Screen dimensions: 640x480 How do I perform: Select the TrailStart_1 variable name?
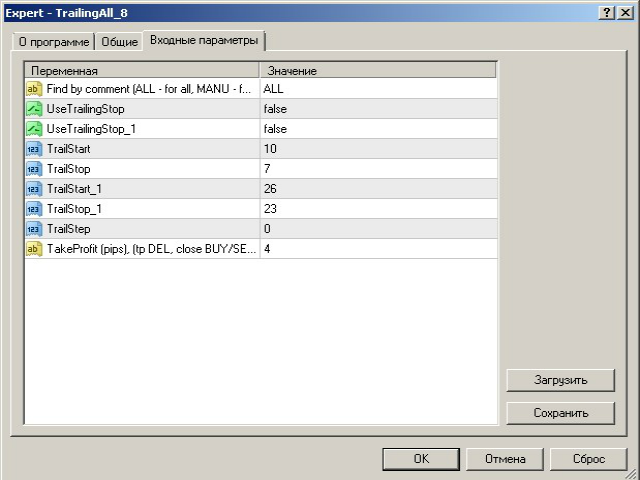pos(74,189)
